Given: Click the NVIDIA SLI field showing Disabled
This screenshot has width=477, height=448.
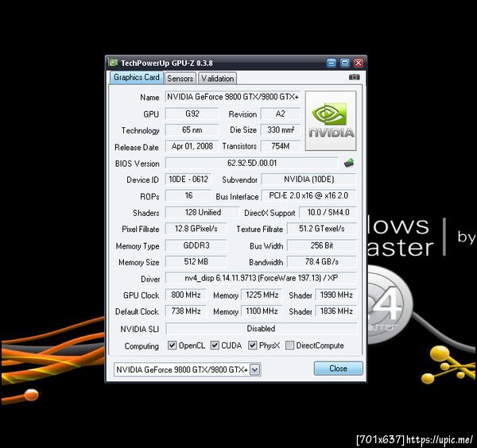Looking at the screenshot, I should tap(261, 328).
